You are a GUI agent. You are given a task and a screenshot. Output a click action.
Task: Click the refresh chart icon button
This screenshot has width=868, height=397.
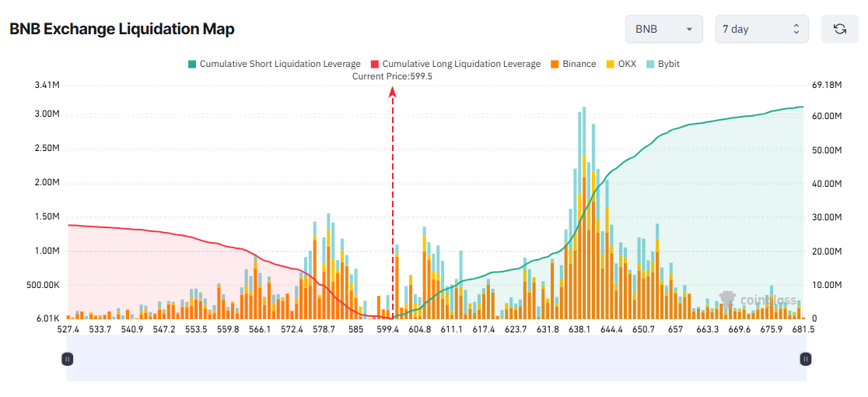tap(839, 29)
